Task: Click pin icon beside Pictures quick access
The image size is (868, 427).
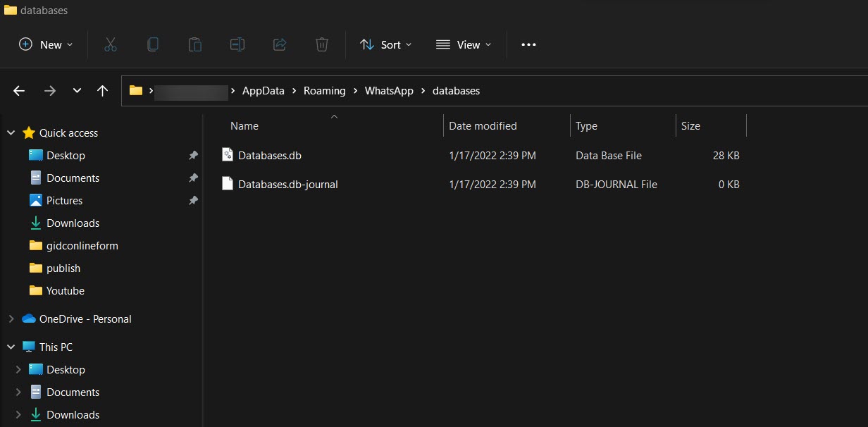Action: click(x=193, y=200)
